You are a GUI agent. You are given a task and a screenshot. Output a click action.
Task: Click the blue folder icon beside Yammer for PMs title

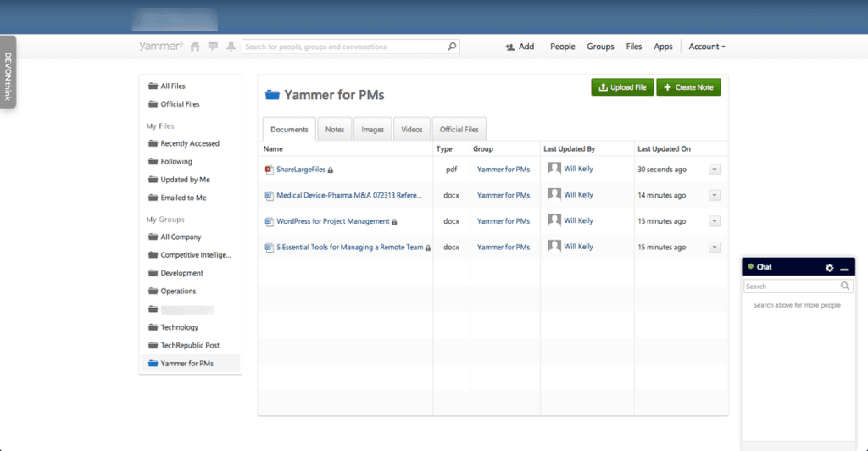pos(272,95)
